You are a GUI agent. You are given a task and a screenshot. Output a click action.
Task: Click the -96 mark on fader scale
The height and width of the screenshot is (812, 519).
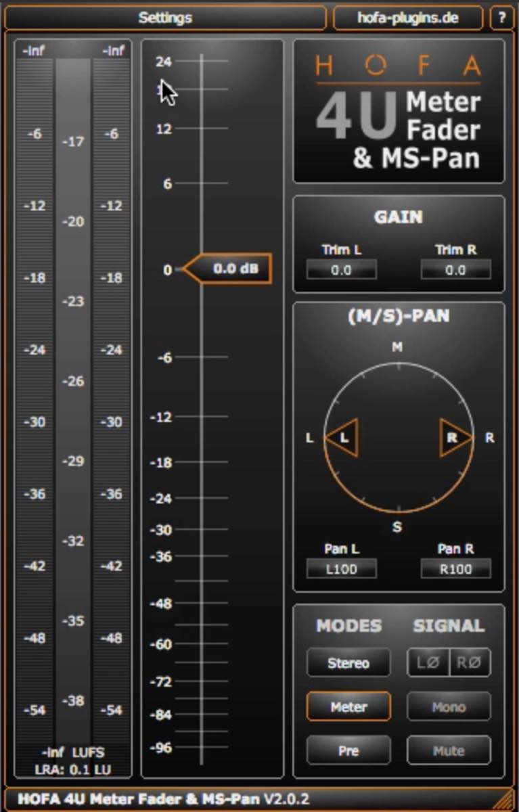(161, 747)
